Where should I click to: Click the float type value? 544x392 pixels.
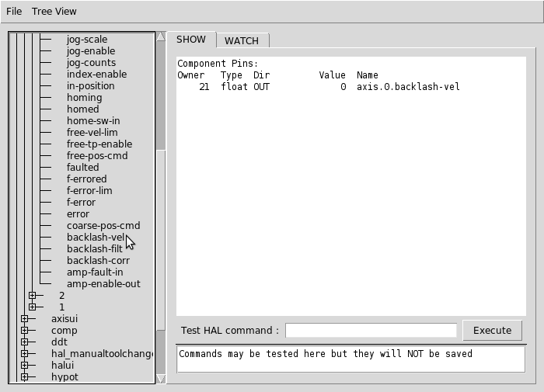[x=234, y=87]
